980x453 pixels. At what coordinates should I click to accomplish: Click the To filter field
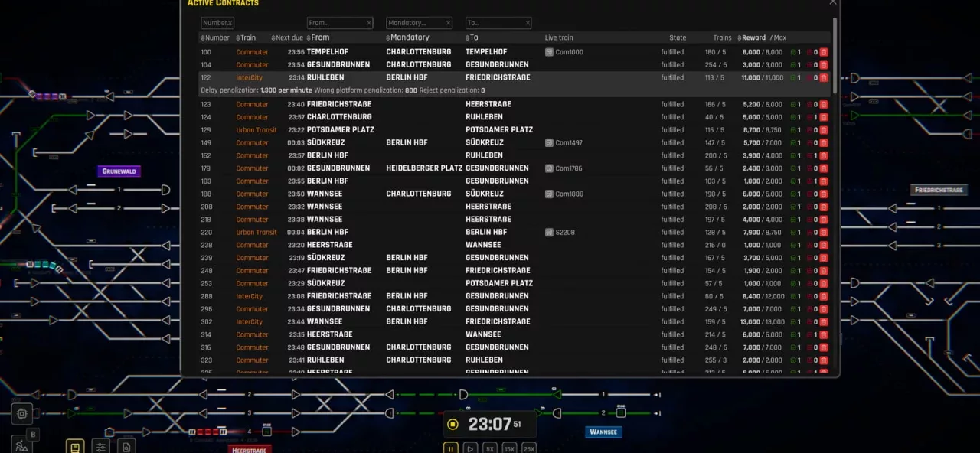point(498,23)
